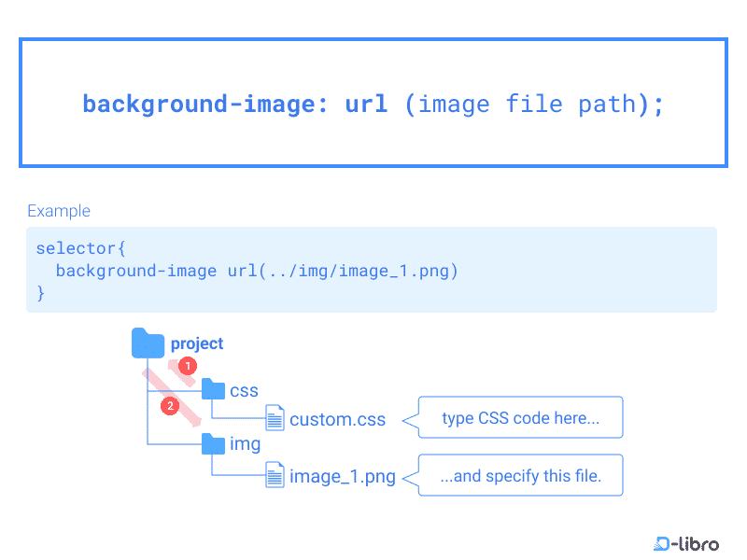
Task: Select the project folder label text
Action: tap(197, 343)
